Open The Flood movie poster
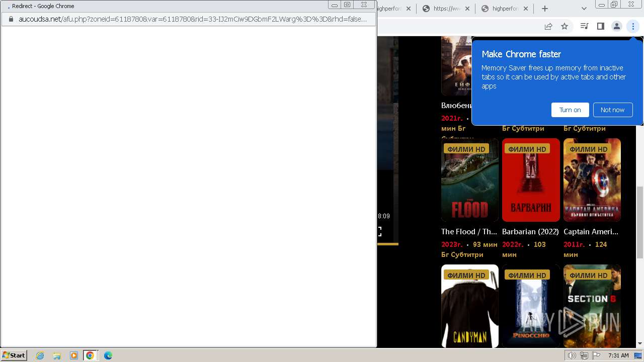This screenshot has height=362, width=644. (470, 180)
